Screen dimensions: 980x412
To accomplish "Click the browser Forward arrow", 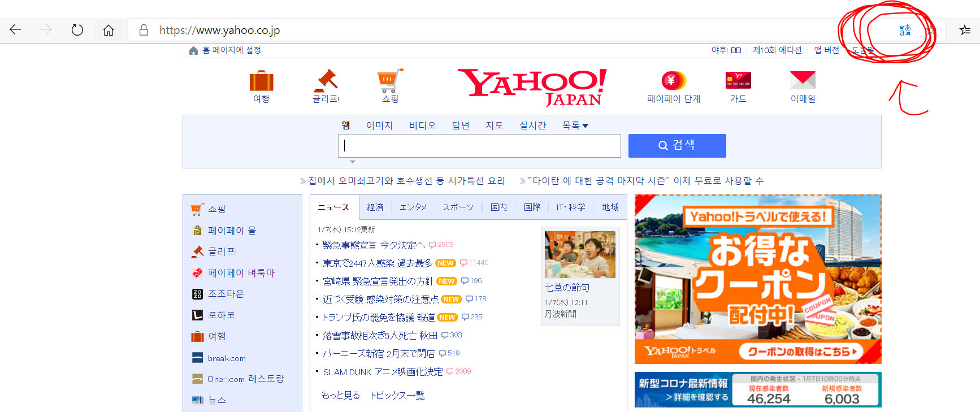I will point(46,30).
